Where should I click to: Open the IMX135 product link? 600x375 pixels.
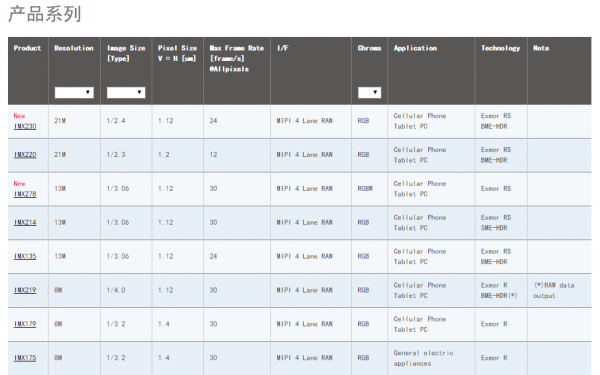point(25,256)
